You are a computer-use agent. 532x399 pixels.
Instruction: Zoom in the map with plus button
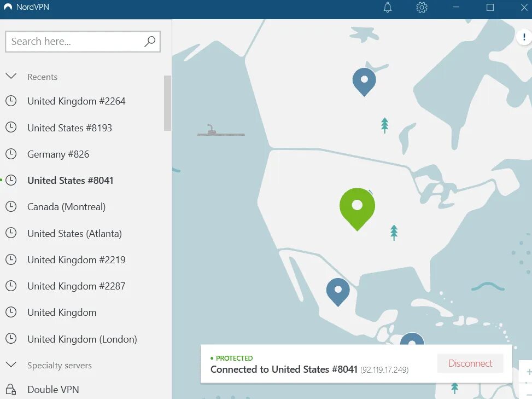tap(528, 372)
